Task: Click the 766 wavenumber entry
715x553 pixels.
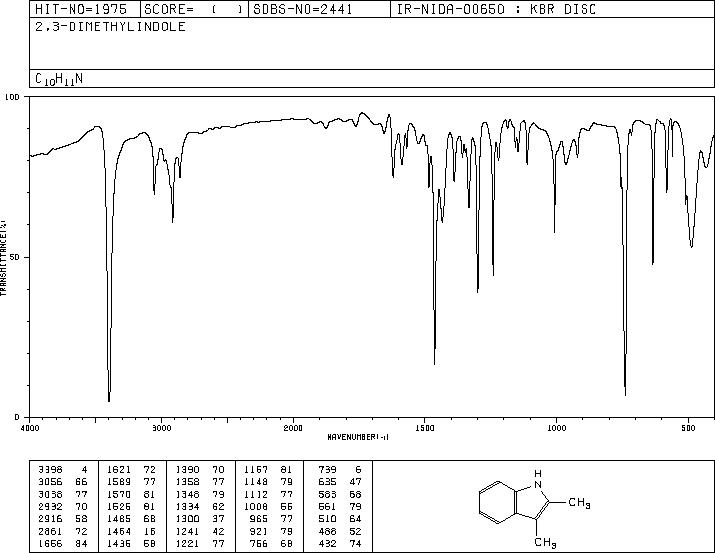Action: point(259,544)
